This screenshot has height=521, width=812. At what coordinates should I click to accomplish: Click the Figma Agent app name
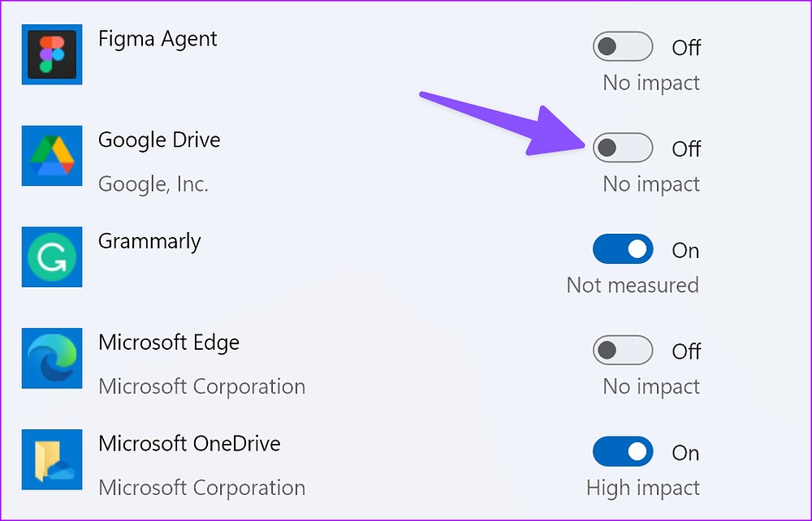158,39
